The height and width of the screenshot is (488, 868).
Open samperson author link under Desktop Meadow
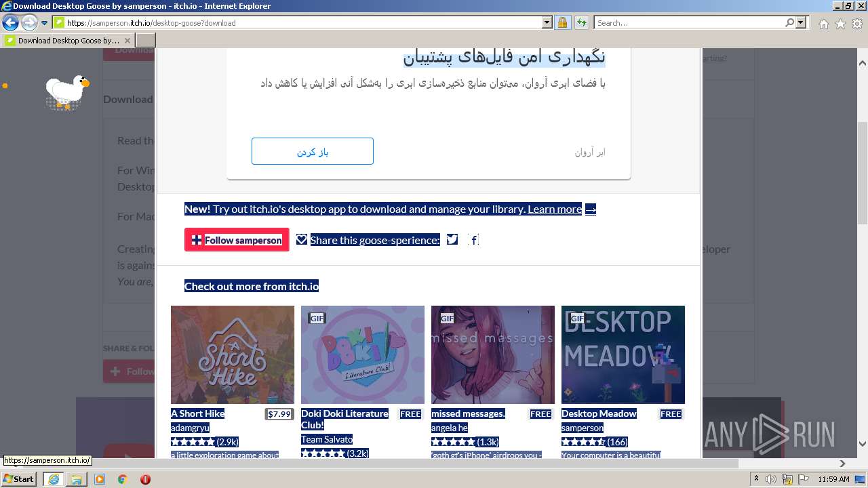coord(583,428)
